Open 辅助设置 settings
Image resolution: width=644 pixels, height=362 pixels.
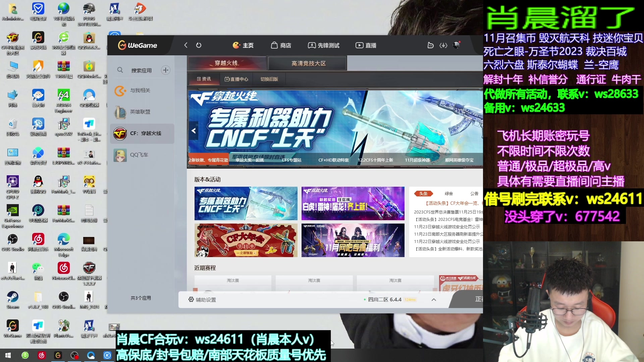pyautogui.click(x=202, y=300)
